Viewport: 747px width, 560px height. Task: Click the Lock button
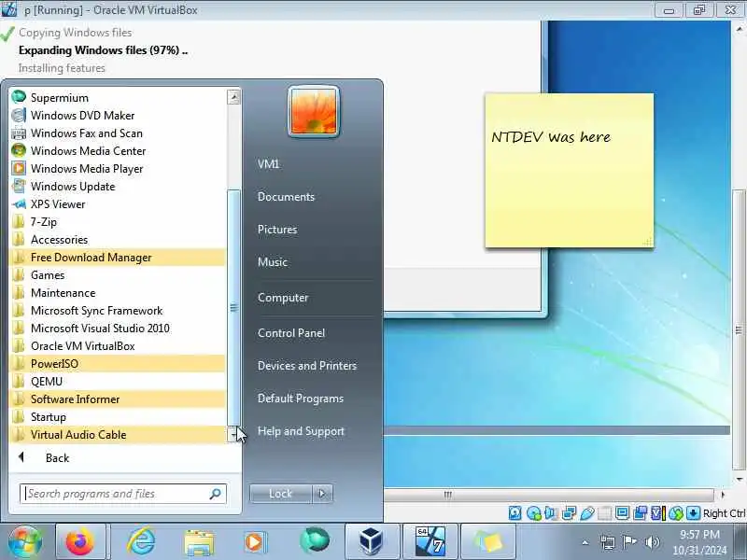click(x=281, y=494)
